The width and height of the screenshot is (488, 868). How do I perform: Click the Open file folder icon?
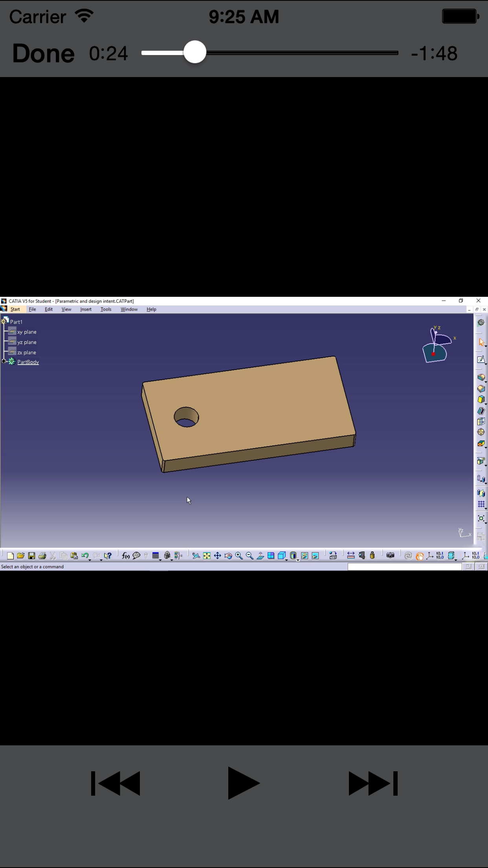[x=21, y=555]
